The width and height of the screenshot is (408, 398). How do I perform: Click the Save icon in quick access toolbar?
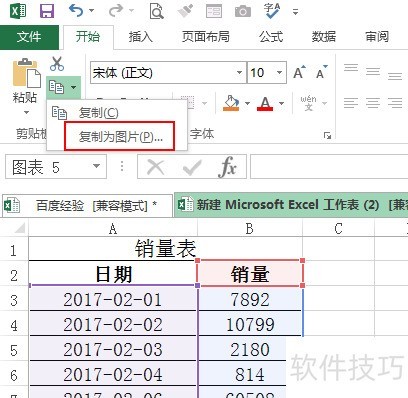(x=47, y=11)
